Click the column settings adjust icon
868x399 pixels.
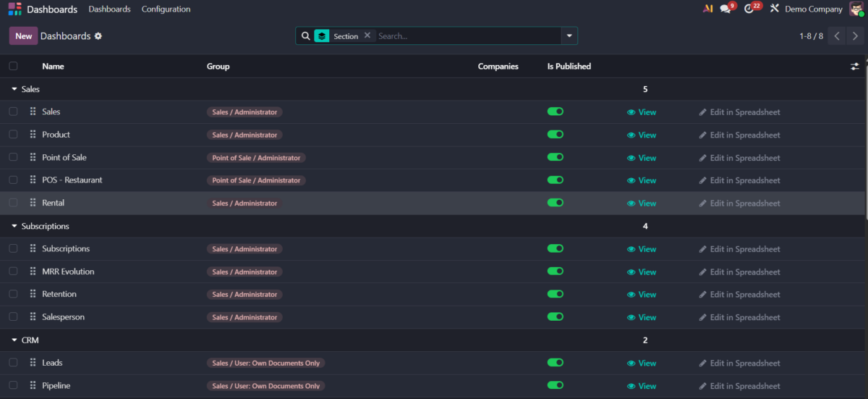click(855, 67)
